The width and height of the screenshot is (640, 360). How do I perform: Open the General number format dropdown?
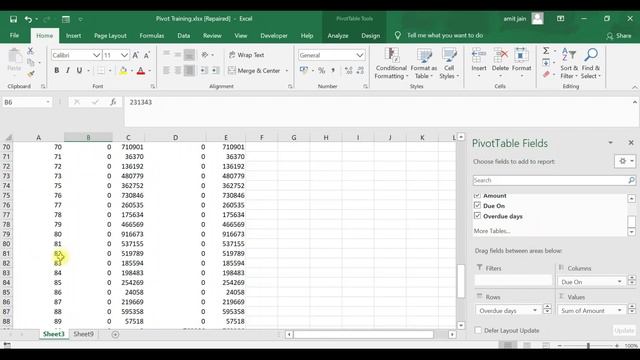pyautogui.click(x=360, y=55)
